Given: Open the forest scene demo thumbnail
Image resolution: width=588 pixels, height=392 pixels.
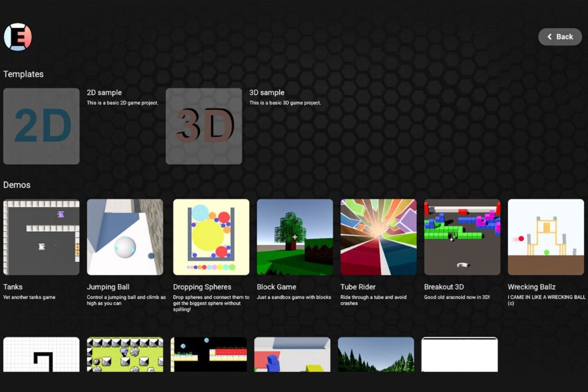Looking at the screenshot, I should point(376,354).
